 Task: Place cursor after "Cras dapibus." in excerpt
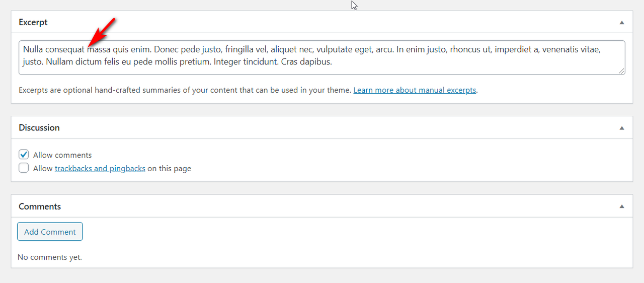coord(333,62)
